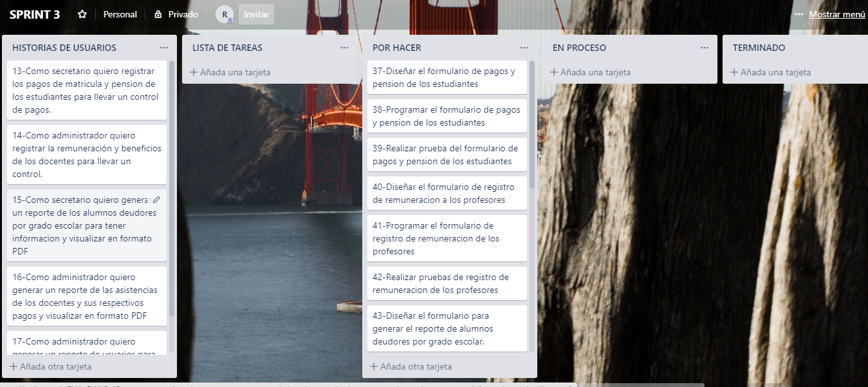Add another card to POR HACER
This screenshot has width=868, height=387.
tap(411, 366)
